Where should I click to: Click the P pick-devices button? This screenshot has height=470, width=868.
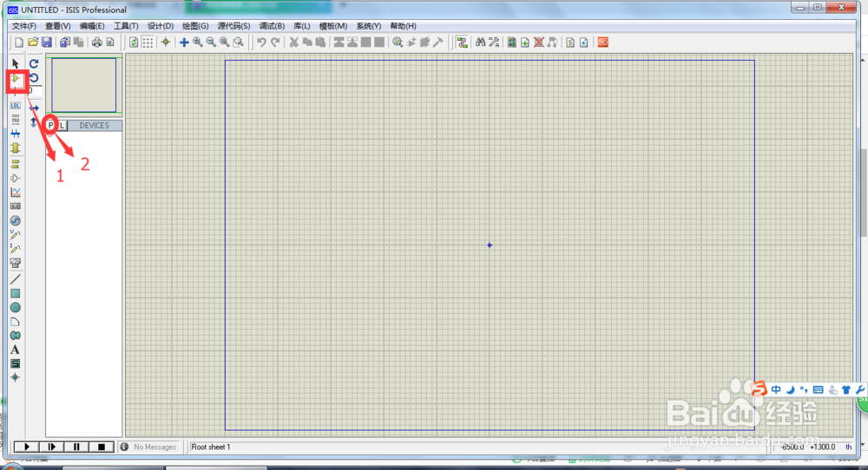(x=50, y=126)
